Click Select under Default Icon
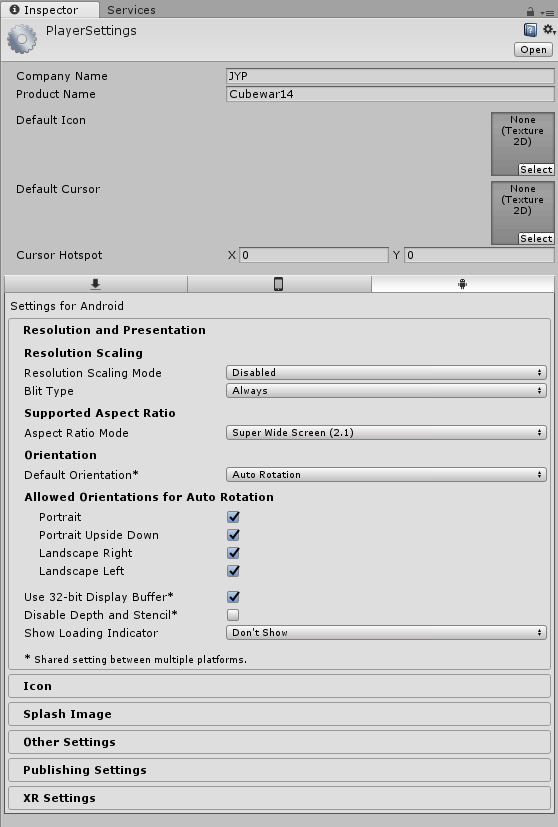Image resolution: width=558 pixels, height=827 pixels. [x=536, y=169]
